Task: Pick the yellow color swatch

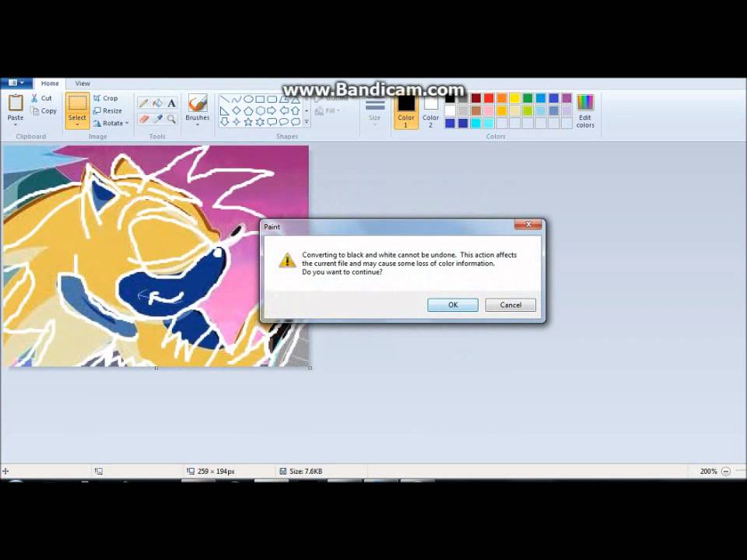Action: 514,98
